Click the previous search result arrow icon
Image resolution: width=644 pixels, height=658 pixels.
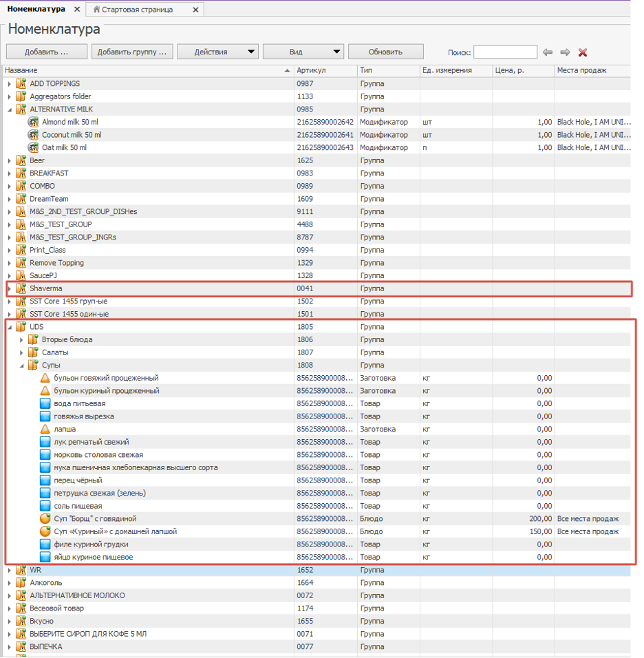548,52
